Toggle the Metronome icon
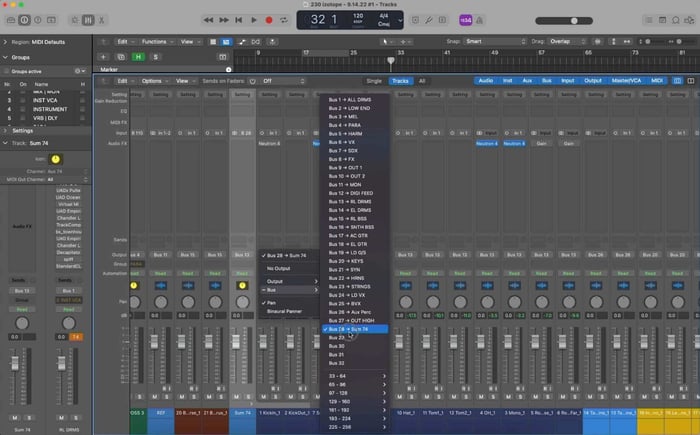 click(479, 20)
